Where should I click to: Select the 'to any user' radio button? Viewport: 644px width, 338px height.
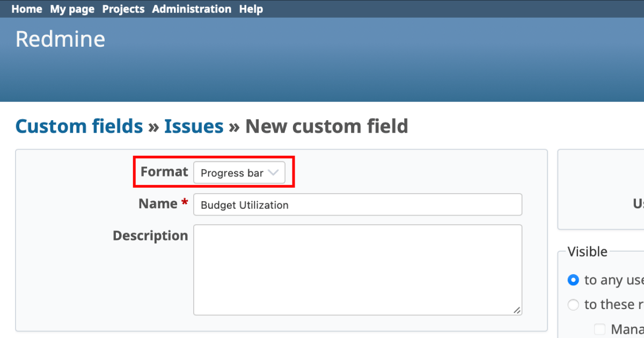pos(573,280)
